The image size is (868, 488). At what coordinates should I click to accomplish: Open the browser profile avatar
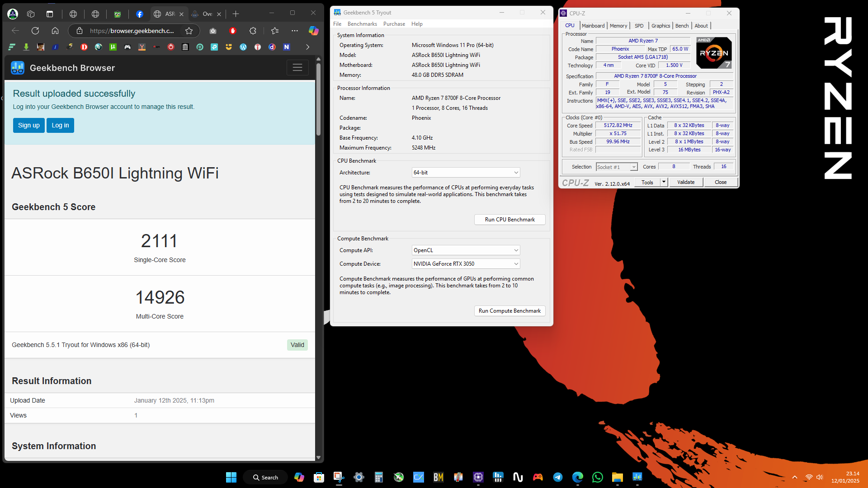pyautogui.click(x=13, y=14)
